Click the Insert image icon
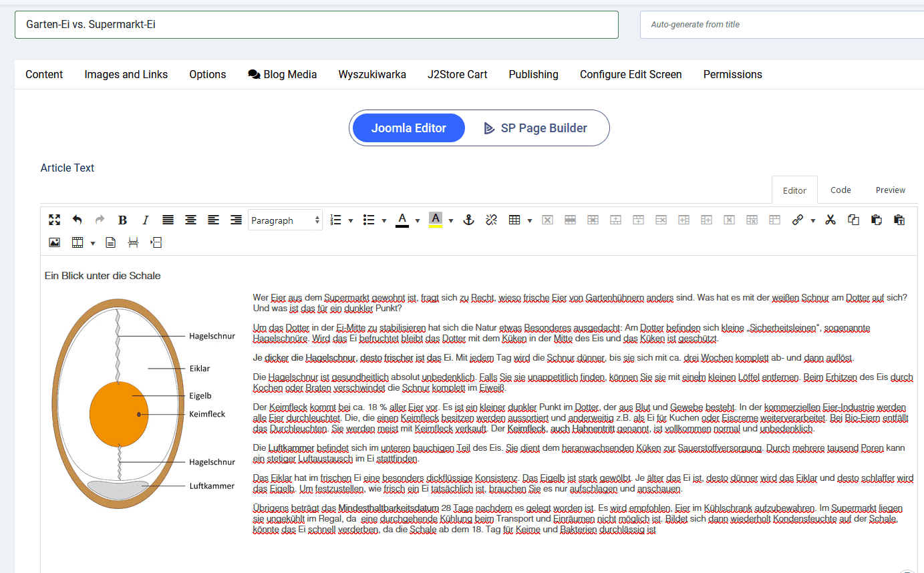The height and width of the screenshot is (573, 924). click(55, 242)
